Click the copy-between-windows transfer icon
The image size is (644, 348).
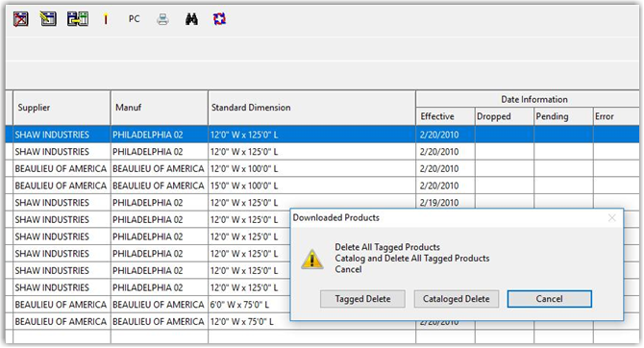pos(78,19)
